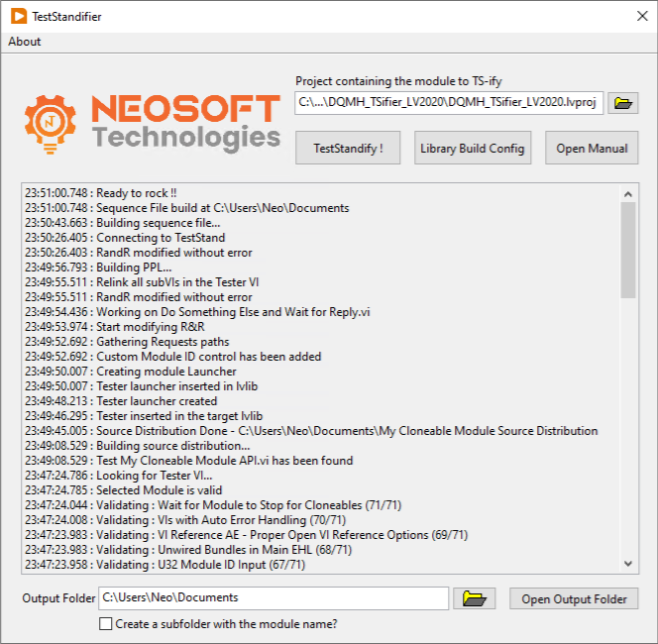Open Library Build Config
The width and height of the screenshot is (658, 644).
tap(473, 148)
